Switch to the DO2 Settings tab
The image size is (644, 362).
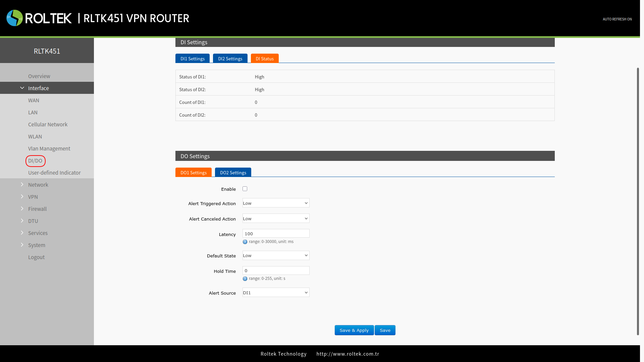coord(233,173)
